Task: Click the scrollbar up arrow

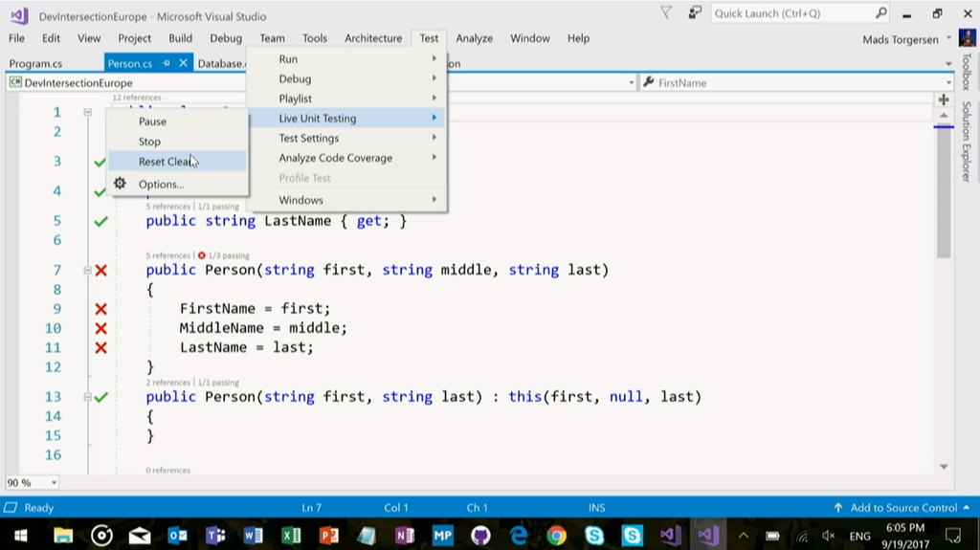Action: (x=944, y=116)
